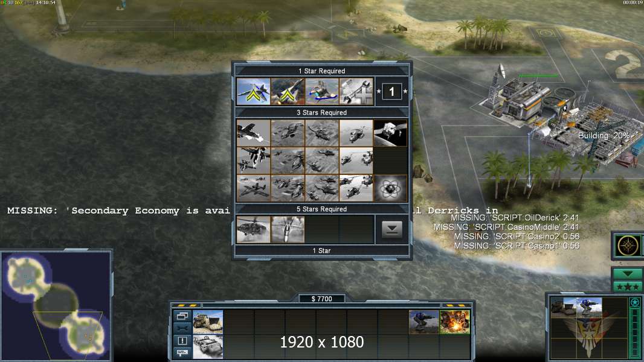The image size is (644, 362).
Task: Collapse powers panel with down-arrow button
Action: pos(391,229)
